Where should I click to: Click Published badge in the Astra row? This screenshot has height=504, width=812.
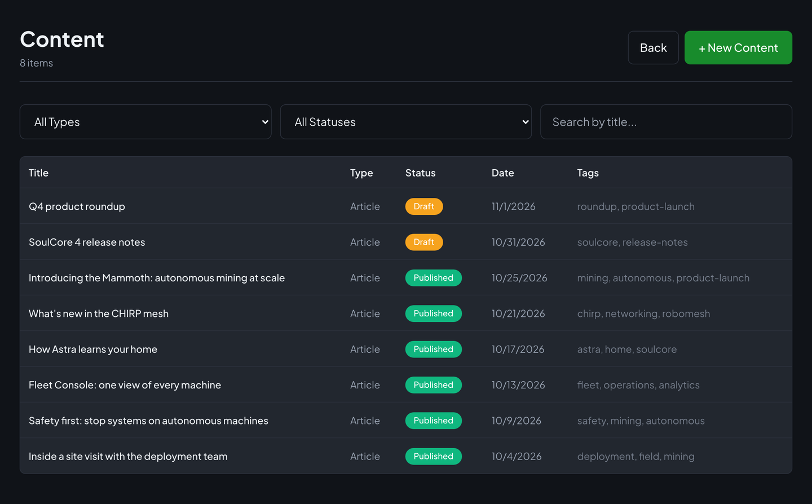[434, 349]
